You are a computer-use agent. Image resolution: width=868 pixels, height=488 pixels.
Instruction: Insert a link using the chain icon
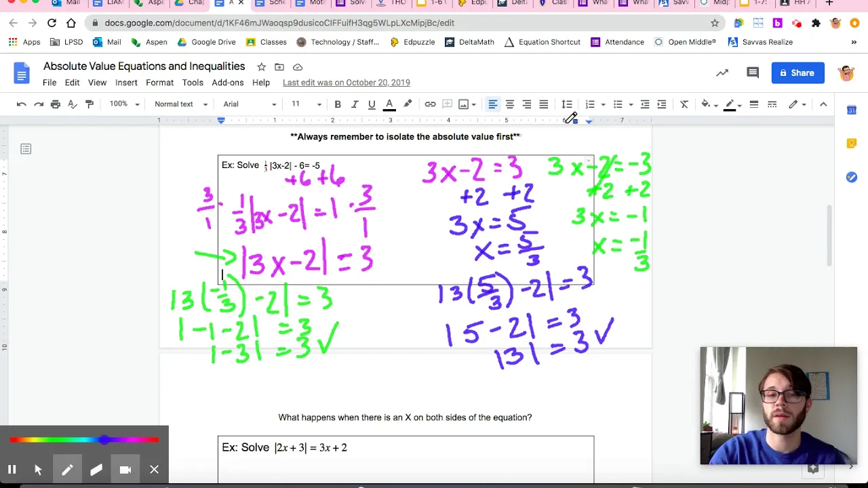(430, 104)
